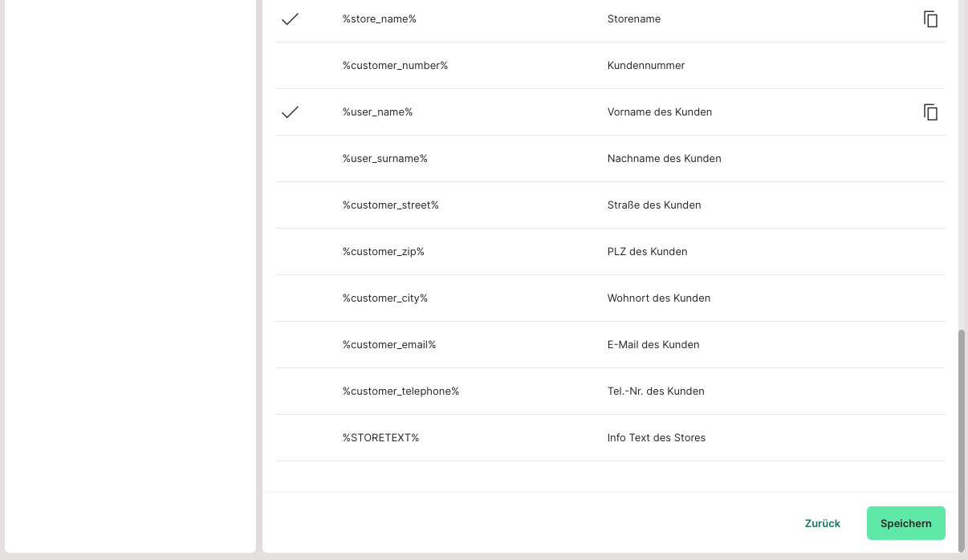Select the %customer_email% variable

click(388, 345)
